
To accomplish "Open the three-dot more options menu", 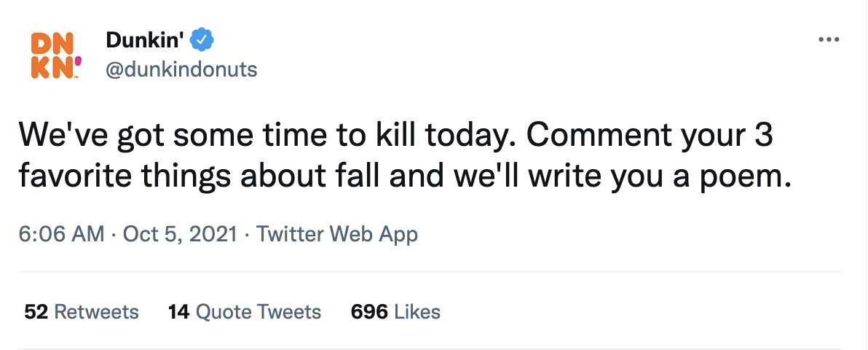I will (x=829, y=40).
